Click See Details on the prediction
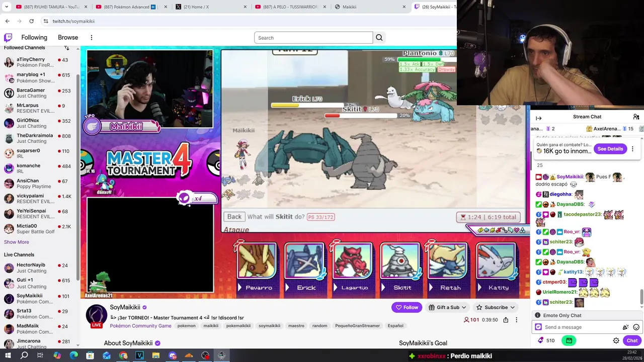 pyautogui.click(x=610, y=149)
